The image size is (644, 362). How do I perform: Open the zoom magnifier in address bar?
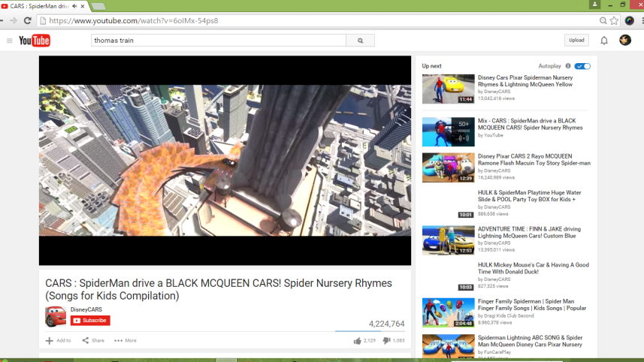point(603,20)
